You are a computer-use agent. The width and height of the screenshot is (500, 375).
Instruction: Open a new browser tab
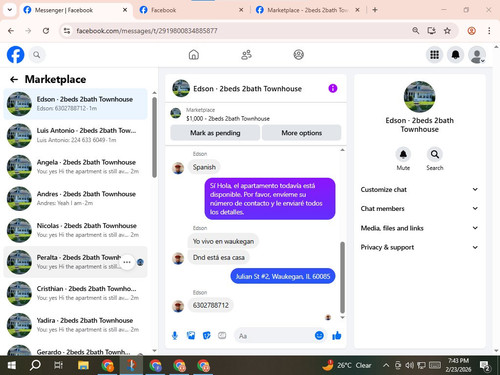point(375,10)
